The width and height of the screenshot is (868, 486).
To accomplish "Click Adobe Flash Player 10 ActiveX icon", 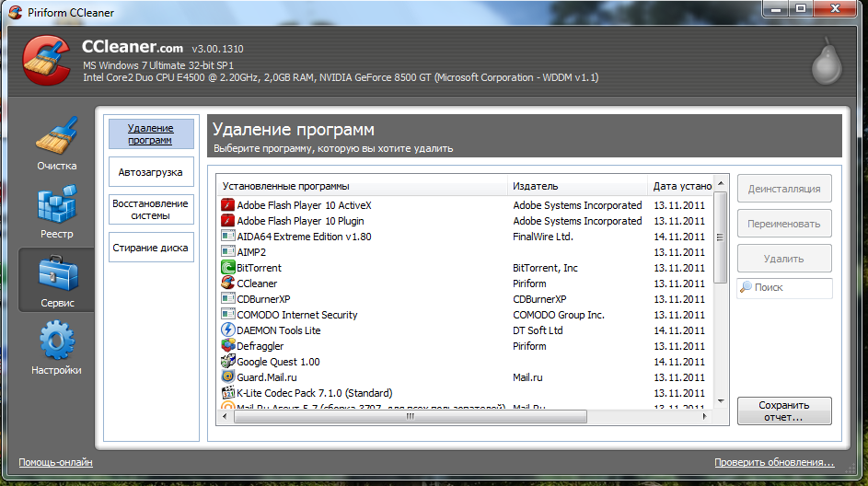I will pos(227,205).
